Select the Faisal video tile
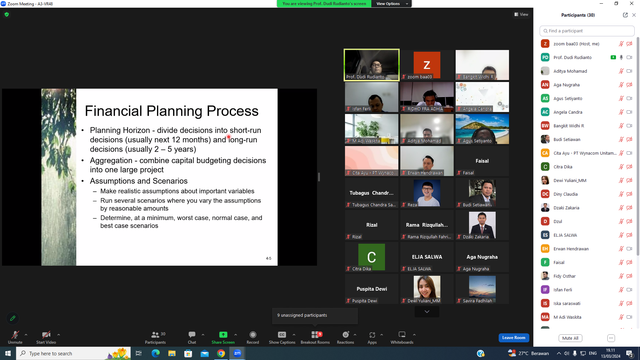640x360 pixels. point(482,161)
